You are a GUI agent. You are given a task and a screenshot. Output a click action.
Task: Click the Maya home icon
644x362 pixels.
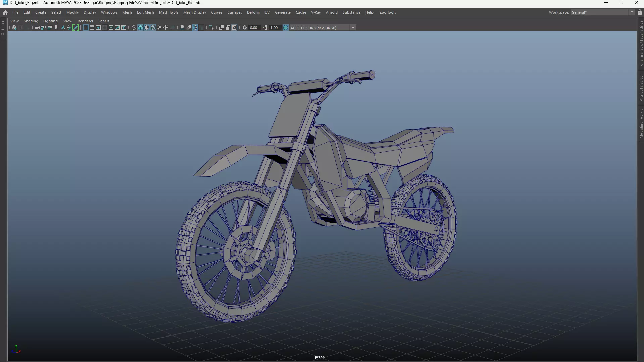[x=5, y=12]
